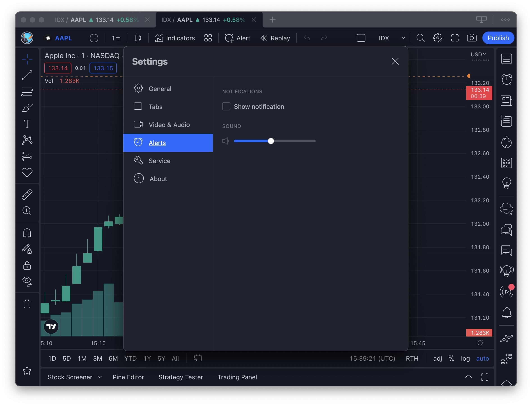
Task: Open the Text annotation tool
Action: 27,124
